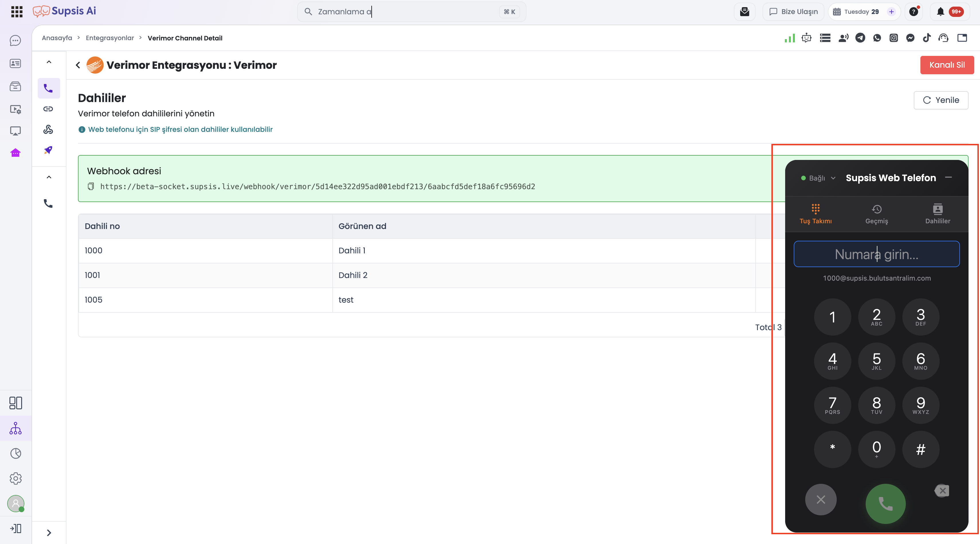Image resolution: width=980 pixels, height=544 pixels.
Task: Select the Dahili 2 cell
Action: tap(544, 275)
